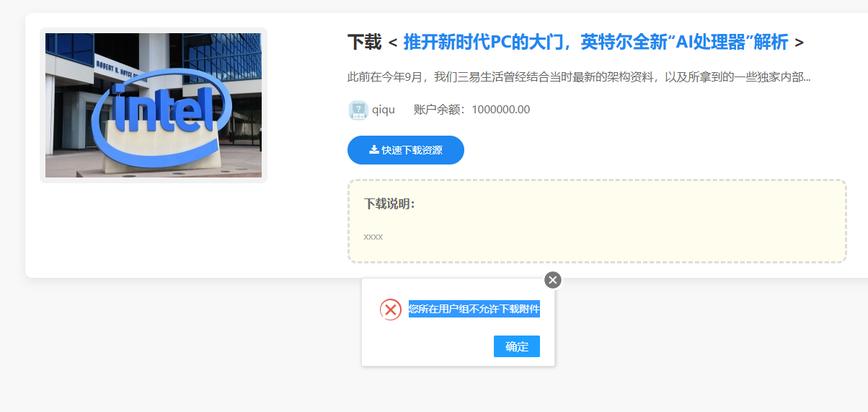Click the right angle bracket after the title
868x412 pixels.
[x=799, y=43]
